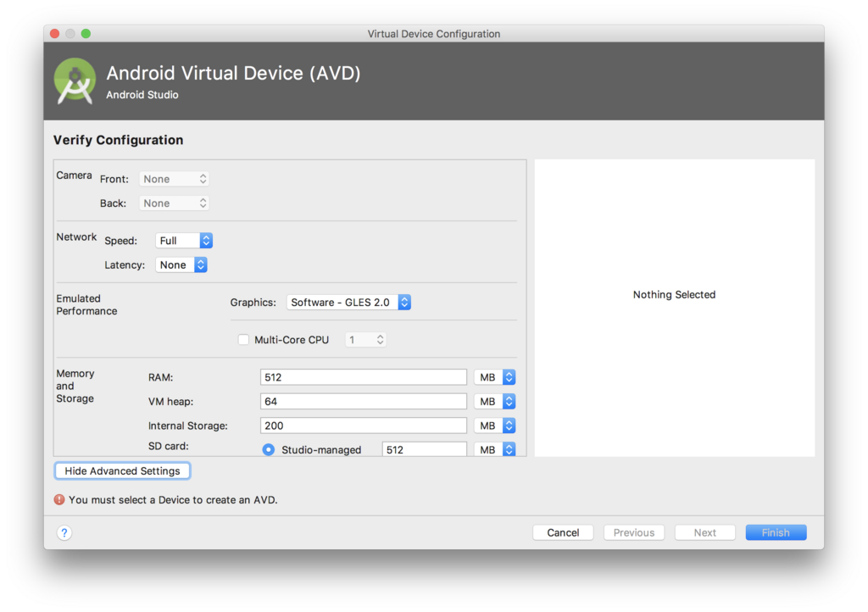868x612 pixels.
Task: Change the Internal Storage unit MB dropdown
Action: (495, 426)
